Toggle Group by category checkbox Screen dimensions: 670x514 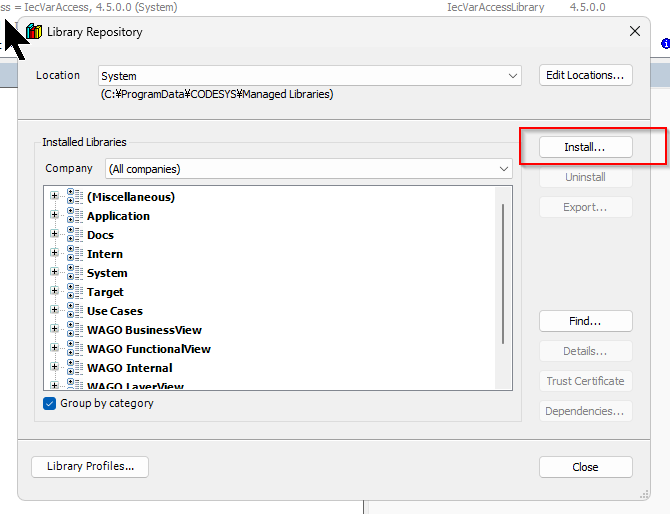[50, 403]
